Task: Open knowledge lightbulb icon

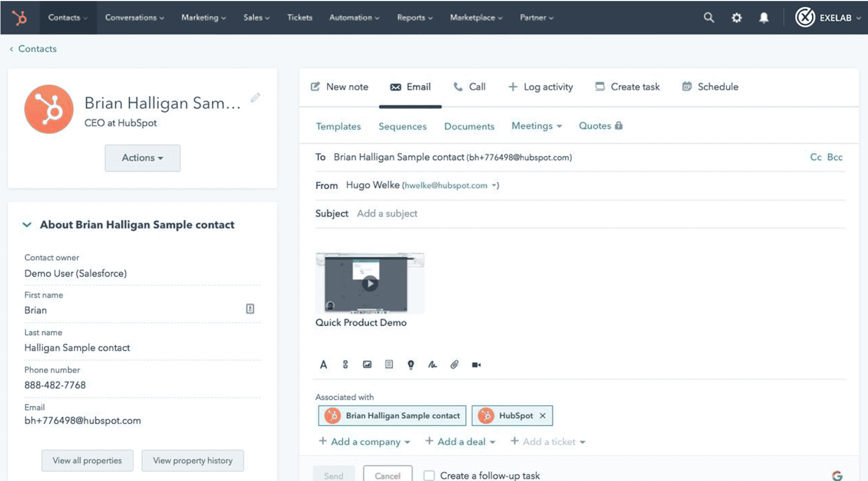Action: coord(411,364)
